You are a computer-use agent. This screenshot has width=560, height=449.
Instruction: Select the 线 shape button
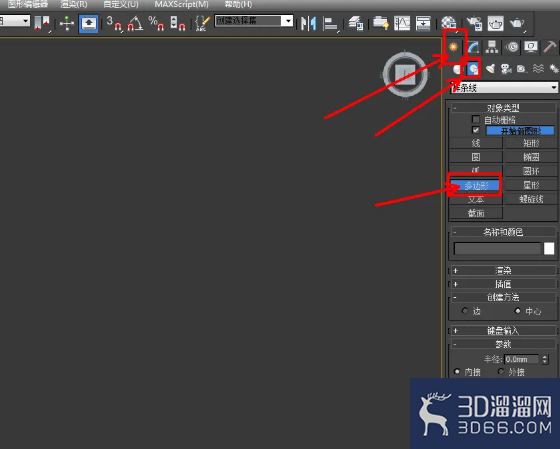point(476,143)
